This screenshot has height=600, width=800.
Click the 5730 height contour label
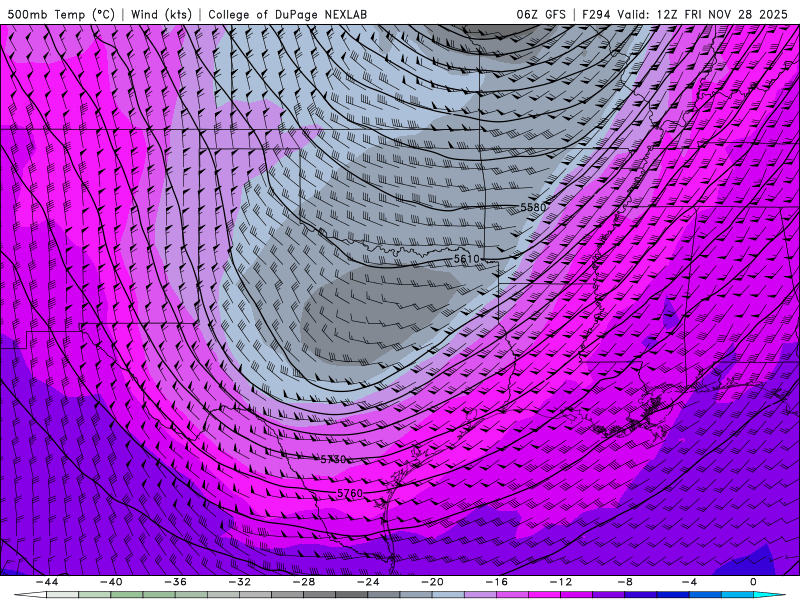coord(333,460)
